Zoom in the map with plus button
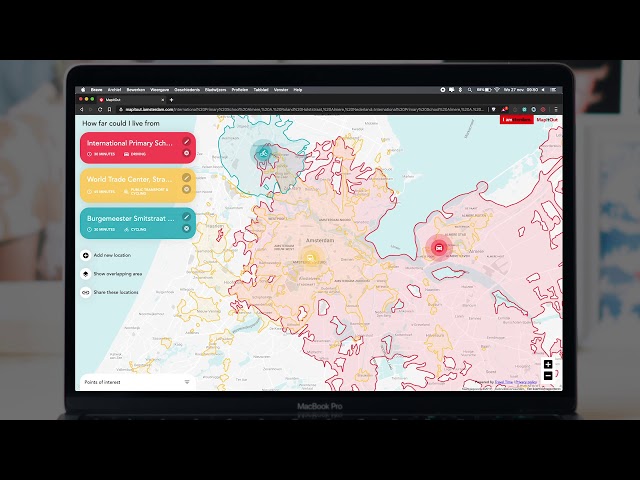This screenshot has height=480, width=640. (x=548, y=364)
